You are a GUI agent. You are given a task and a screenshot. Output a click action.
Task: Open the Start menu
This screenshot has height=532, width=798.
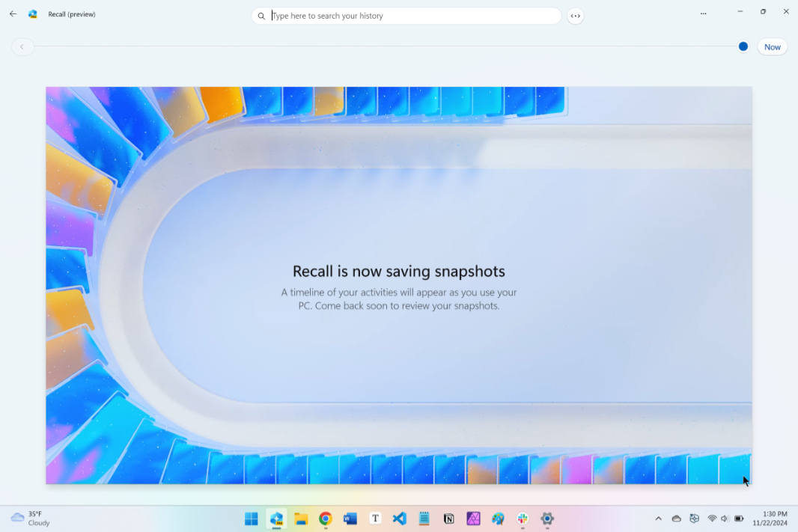251,519
